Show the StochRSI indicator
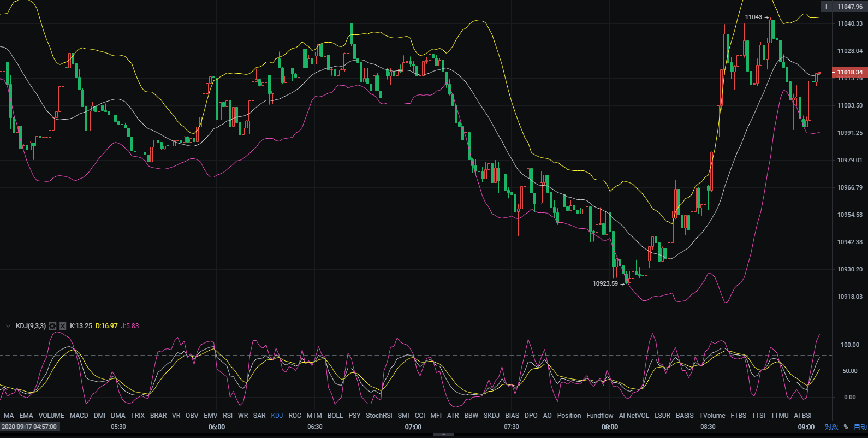The width and height of the screenshot is (868, 438). tap(379, 416)
